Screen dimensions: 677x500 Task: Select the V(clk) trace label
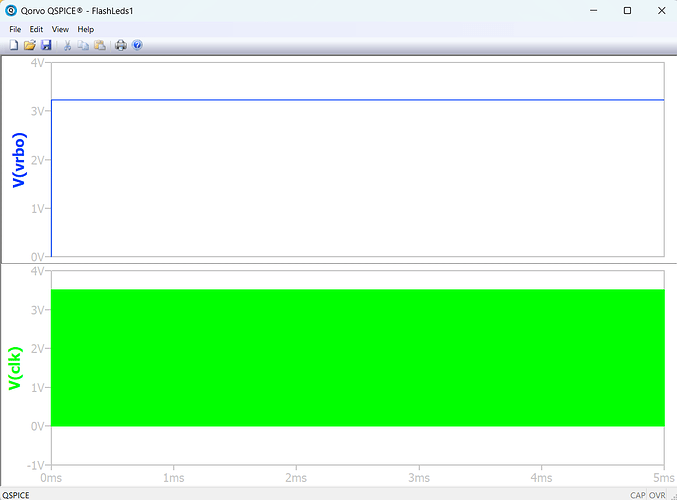[x=15, y=368]
